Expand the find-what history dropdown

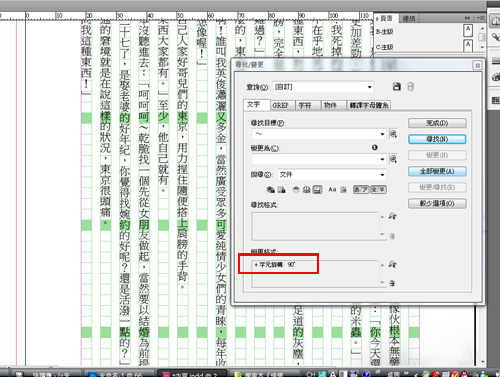click(382, 134)
